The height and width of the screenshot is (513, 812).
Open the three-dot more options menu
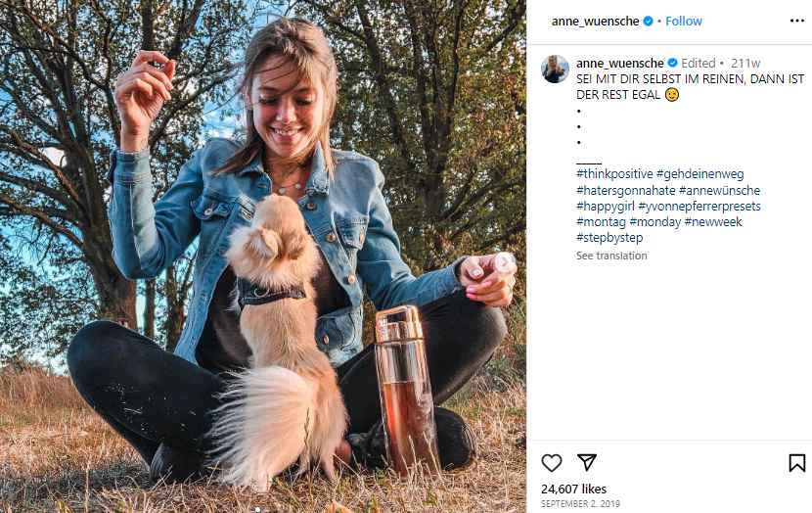pyautogui.click(x=797, y=21)
